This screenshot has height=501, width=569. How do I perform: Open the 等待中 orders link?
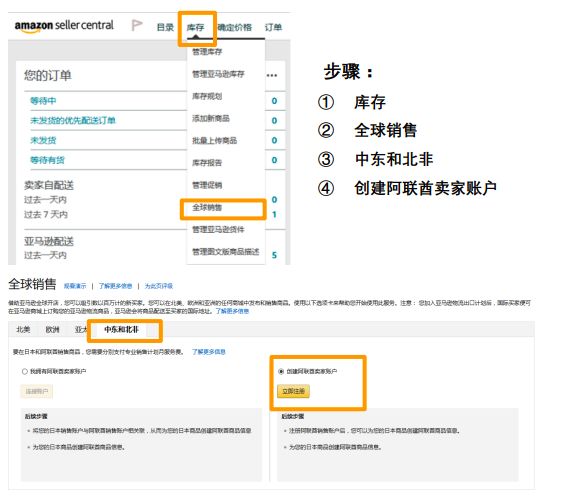[43, 100]
